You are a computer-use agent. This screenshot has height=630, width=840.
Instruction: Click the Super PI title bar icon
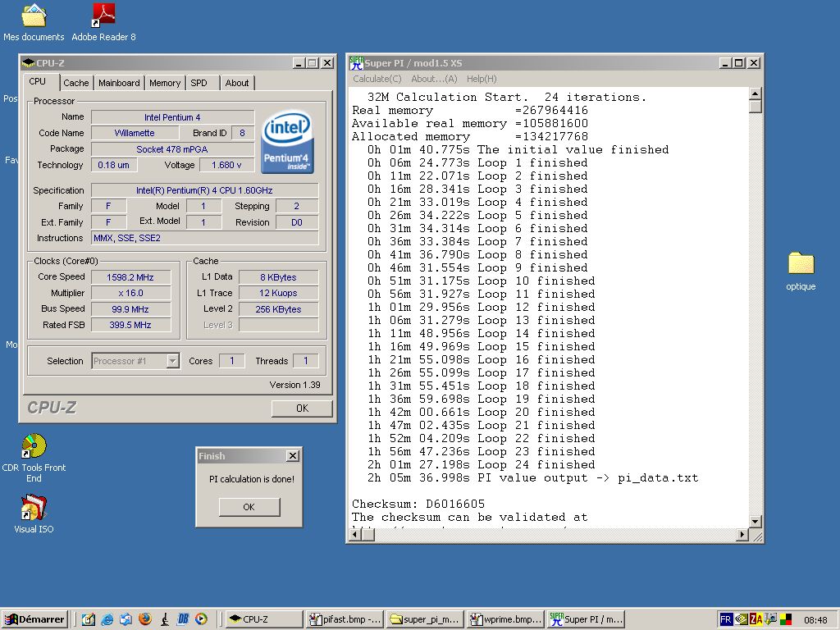pos(356,63)
